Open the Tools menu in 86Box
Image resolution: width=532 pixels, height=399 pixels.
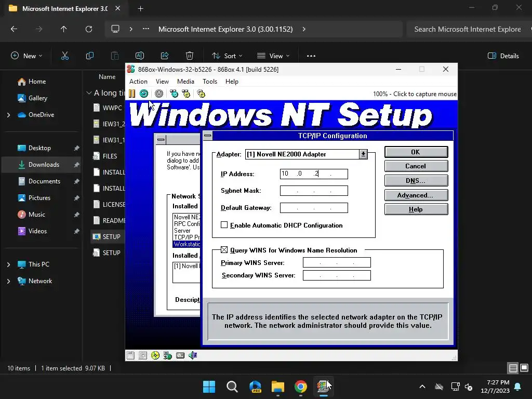(210, 82)
